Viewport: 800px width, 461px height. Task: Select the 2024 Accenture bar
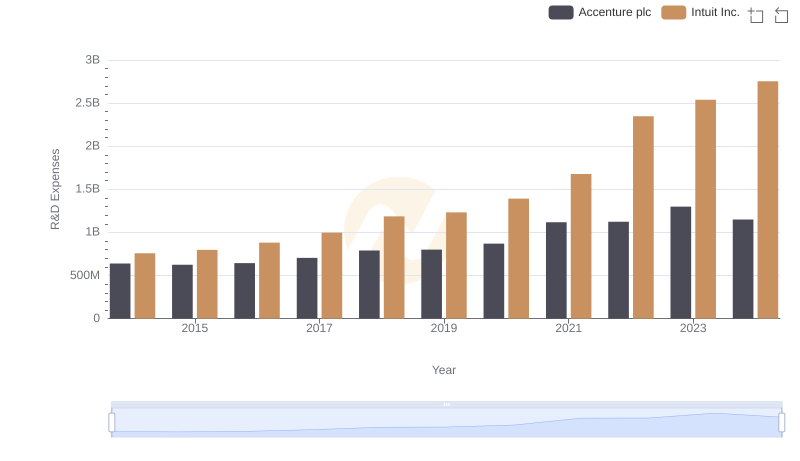click(x=742, y=269)
